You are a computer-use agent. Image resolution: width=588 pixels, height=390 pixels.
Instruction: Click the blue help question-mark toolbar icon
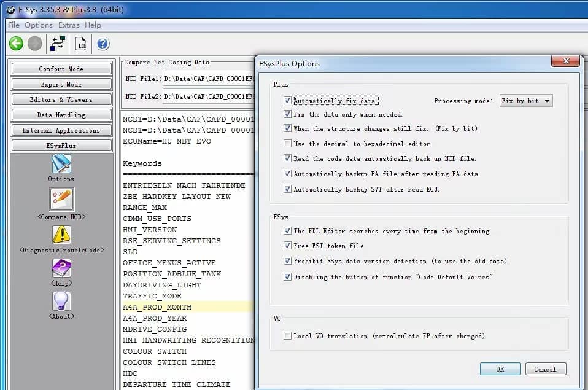[x=103, y=44]
